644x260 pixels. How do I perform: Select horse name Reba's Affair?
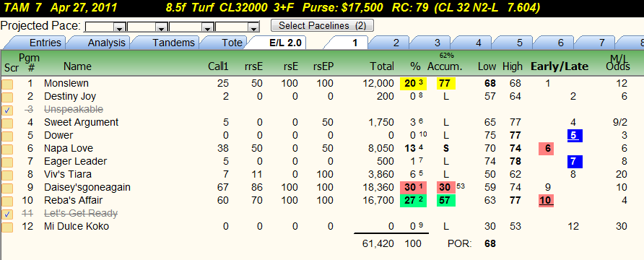click(x=73, y=201)
